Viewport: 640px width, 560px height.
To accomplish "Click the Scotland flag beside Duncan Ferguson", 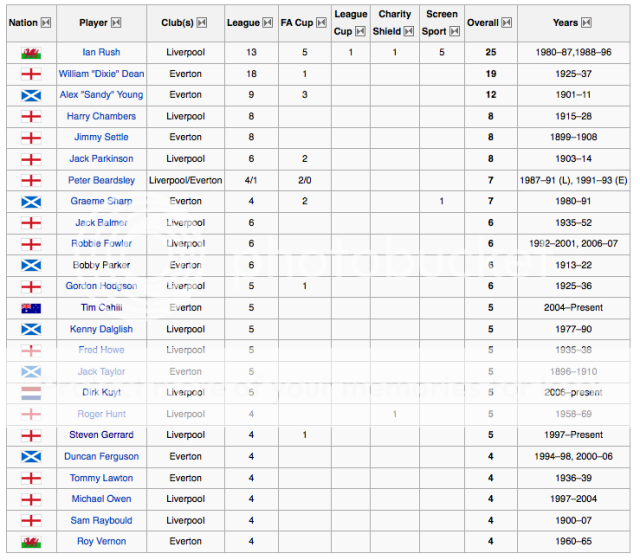I will [31, 457].
